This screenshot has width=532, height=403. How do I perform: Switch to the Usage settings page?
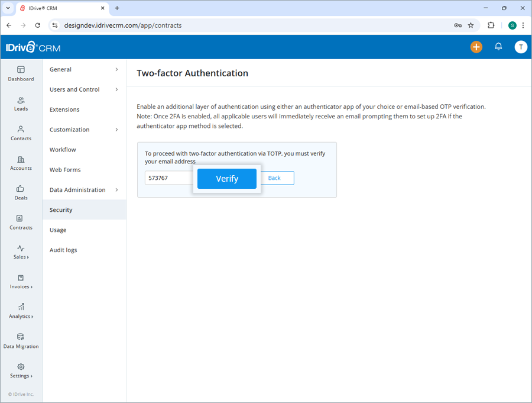(x=57, y=230)
